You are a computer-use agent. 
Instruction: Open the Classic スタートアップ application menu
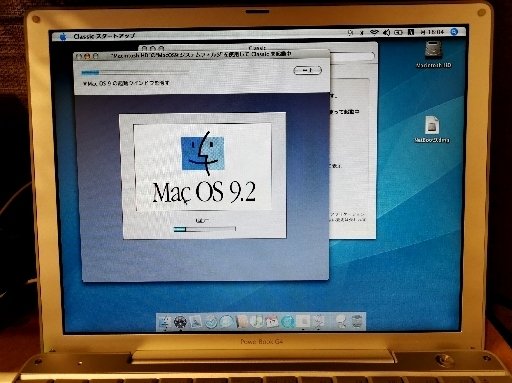104,36
